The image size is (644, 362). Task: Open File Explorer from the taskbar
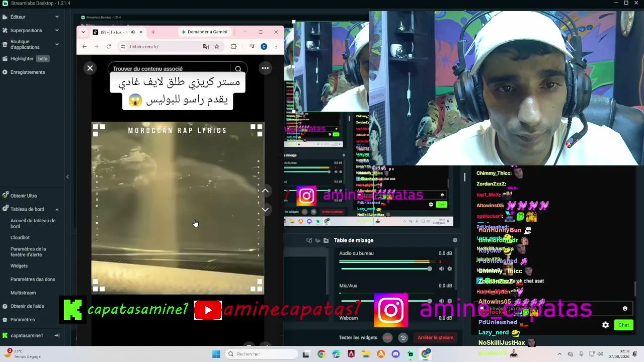click(x=366, y=354)
